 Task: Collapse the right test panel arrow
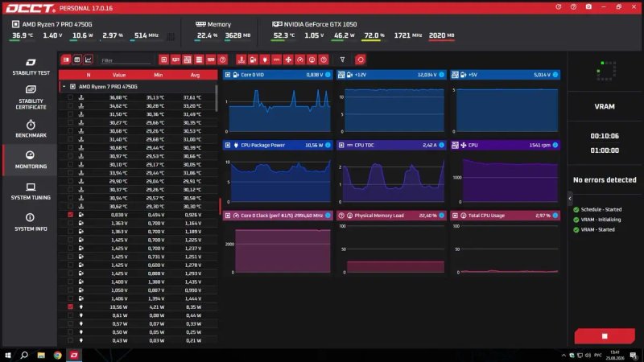(570, 199)
